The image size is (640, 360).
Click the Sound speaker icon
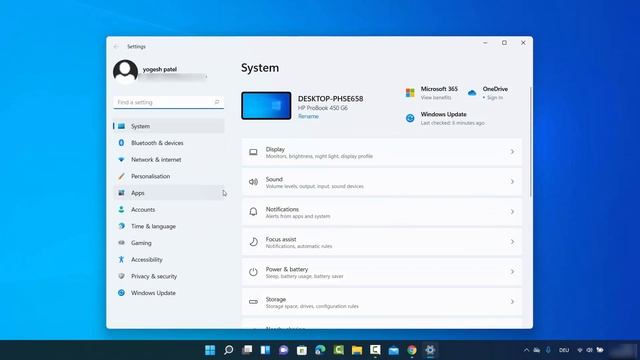click(253, 182)
